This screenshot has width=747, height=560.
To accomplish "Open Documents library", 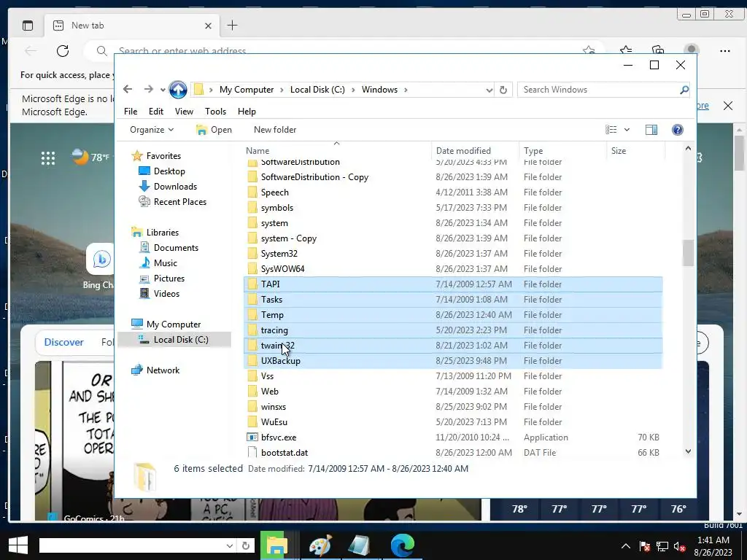I will click(x=176, y=248).
